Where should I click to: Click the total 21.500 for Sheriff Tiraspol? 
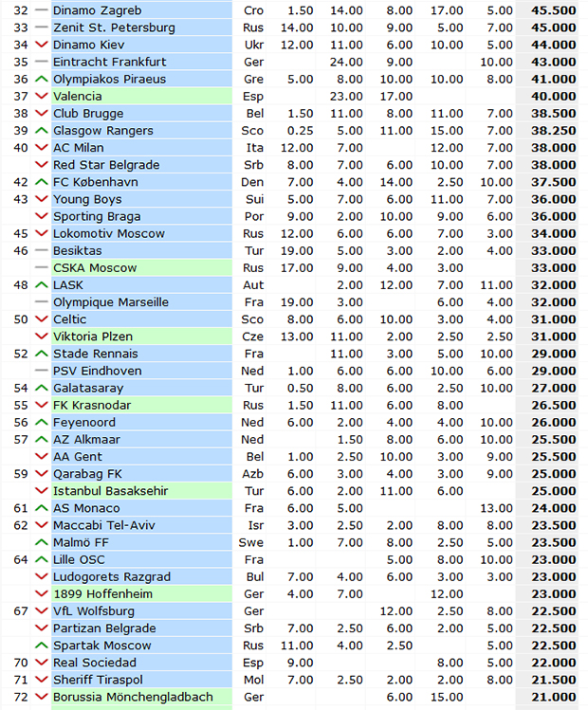coord(554,680)
